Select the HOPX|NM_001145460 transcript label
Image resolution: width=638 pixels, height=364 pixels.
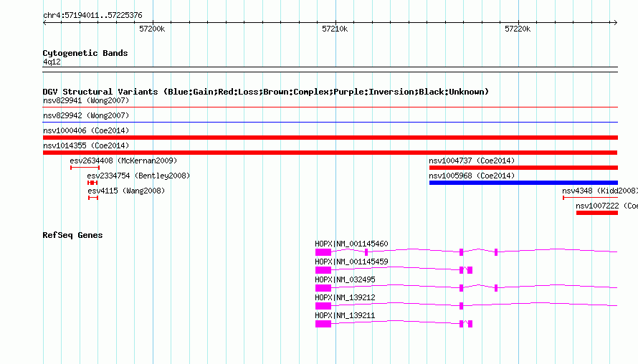point(351,244)
